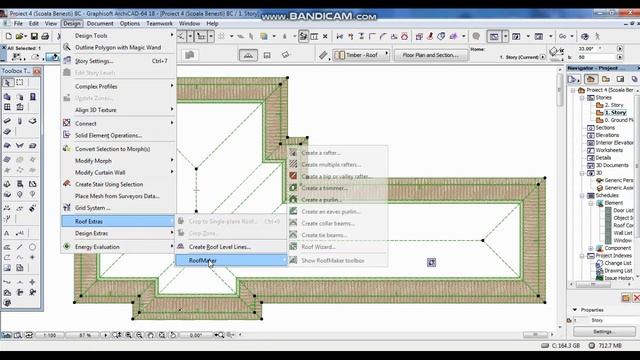Click the roof geometry icon beside Timber - Roof
The image size is (640, 360).
[x=323, y=55]
